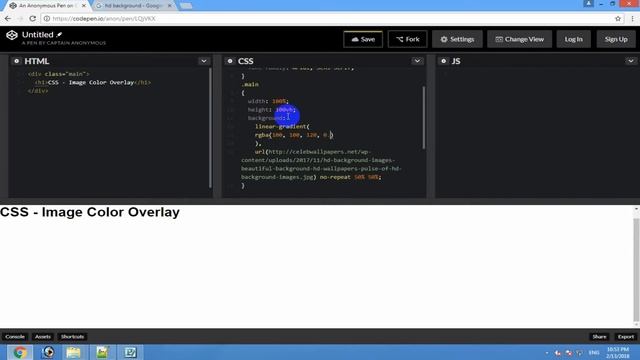Click the site info icon in address bar
The height and width of the screenshot is (360, 640).
click(47, 18)
